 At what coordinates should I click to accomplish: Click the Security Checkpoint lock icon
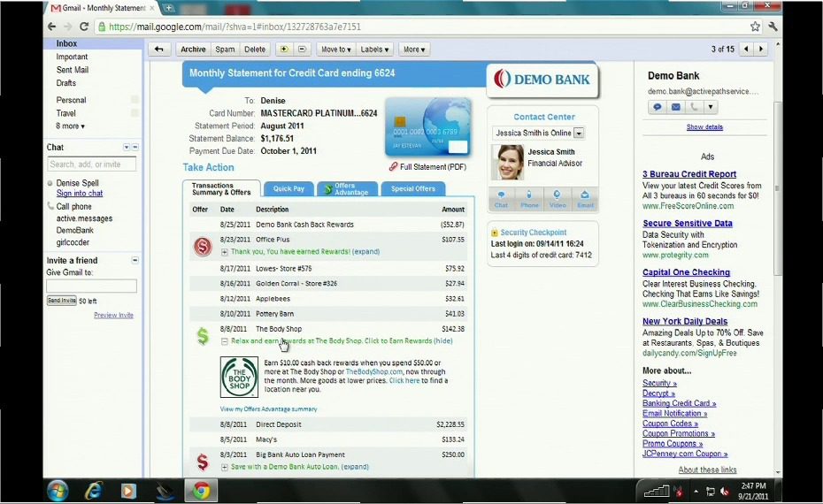[494, 233]
